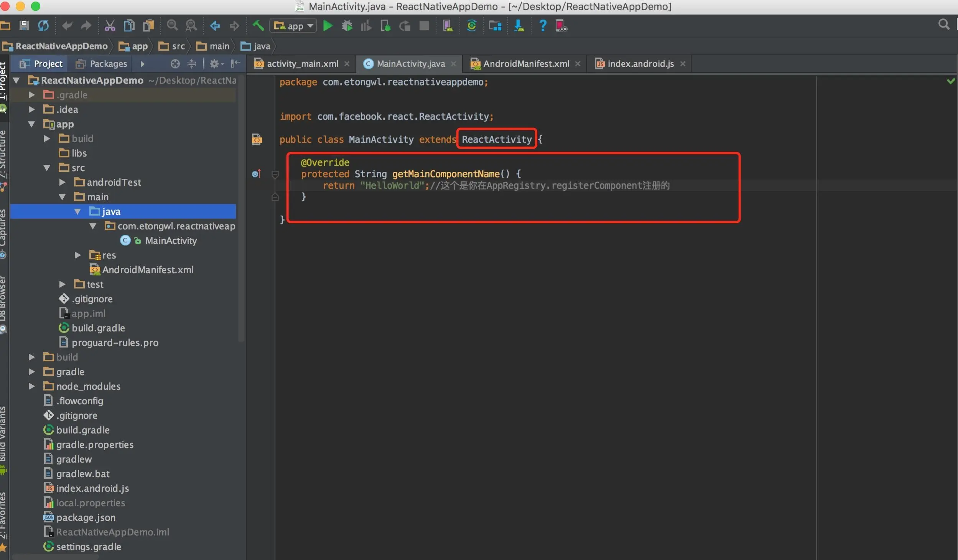This screenshot has width=958, height=560.
Task: Click the Undo arrow icon
Action: pos(67,26)
